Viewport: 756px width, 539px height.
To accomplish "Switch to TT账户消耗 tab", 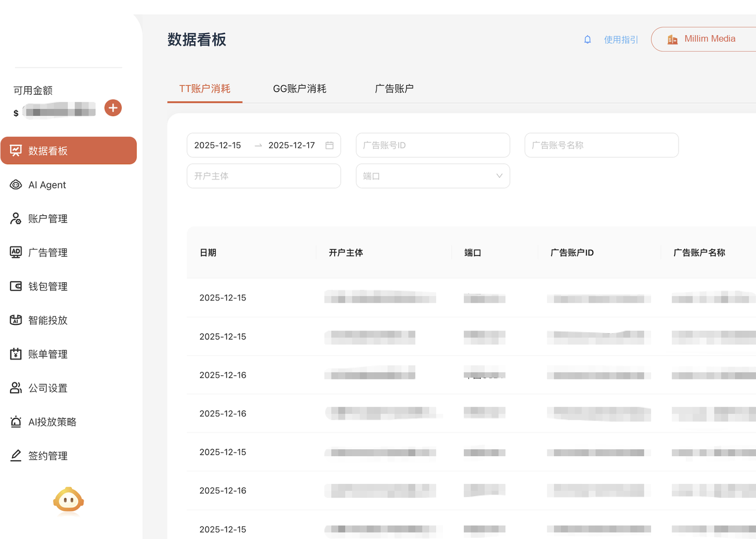I will (205, 89).
